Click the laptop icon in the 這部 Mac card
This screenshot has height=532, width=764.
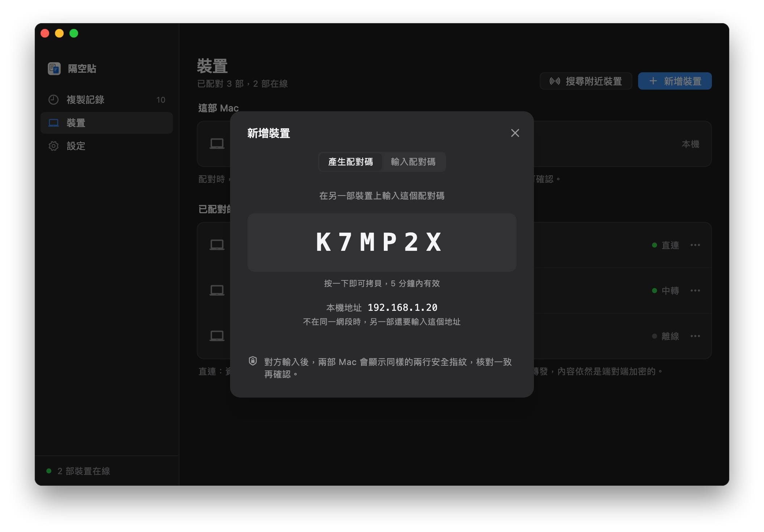[x=217, y=144]
